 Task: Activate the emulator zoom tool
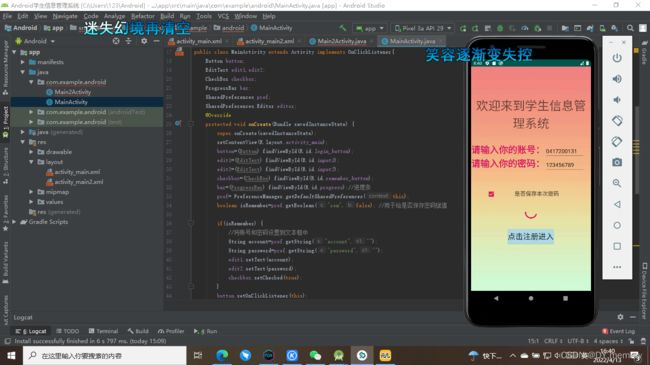coord(617,183)
